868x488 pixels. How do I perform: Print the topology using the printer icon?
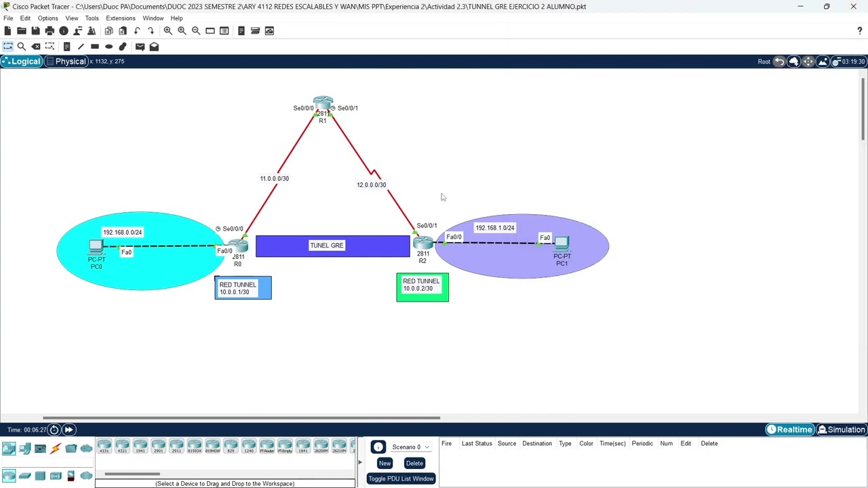50,30
